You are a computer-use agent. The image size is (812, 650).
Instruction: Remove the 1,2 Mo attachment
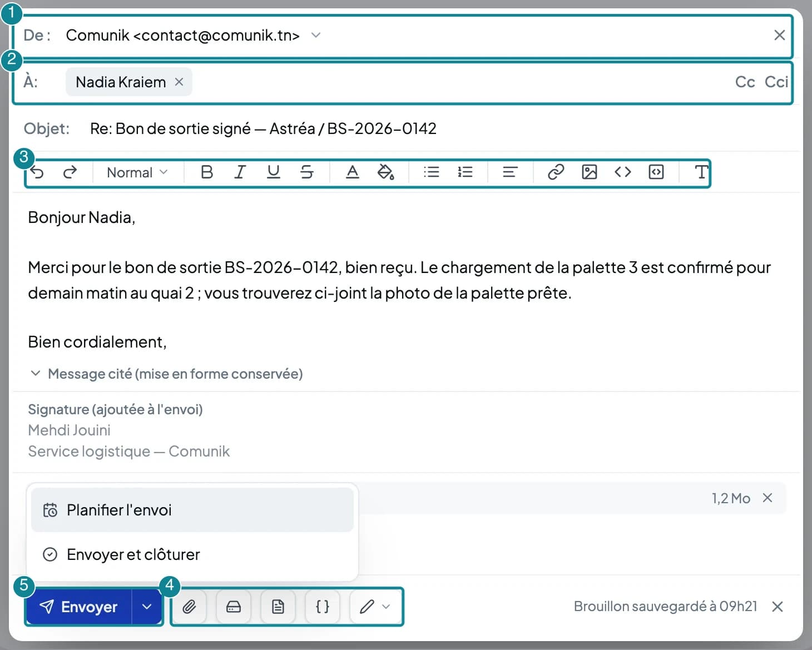768,498
